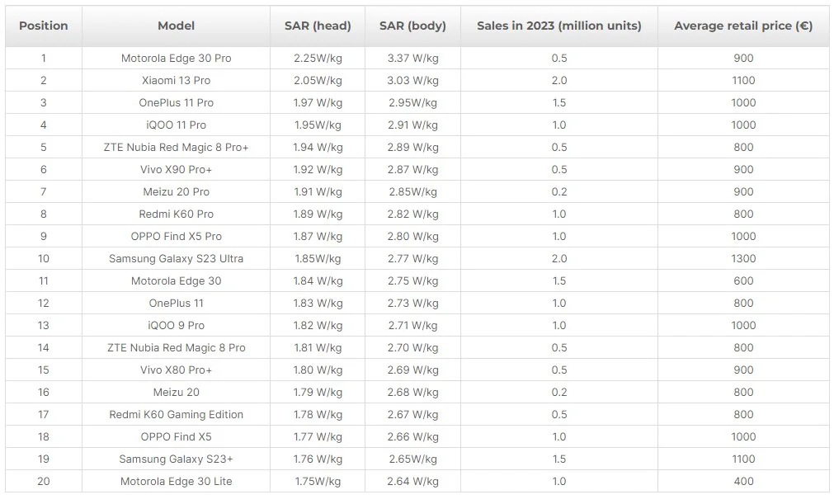Viewport: 834px width, 504px height.
Task: Click the Samsung Galaxy S23+ cell
Action: pyautogui.click(x=176, y=459)
